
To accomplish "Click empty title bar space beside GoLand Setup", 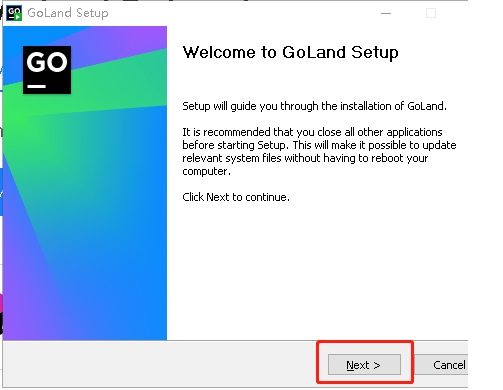I will (x=243, y=13).
